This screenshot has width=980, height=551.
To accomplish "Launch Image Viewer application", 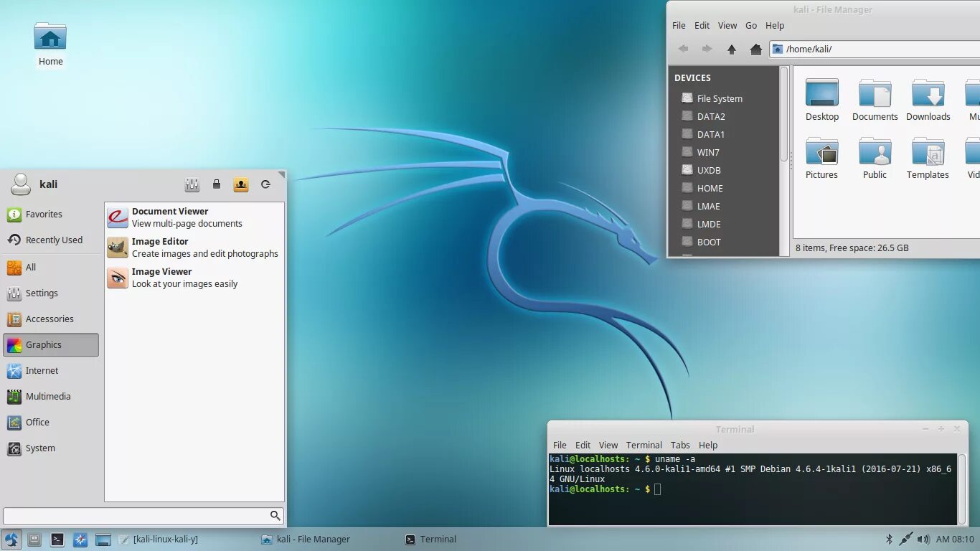I will pos(194,278).
